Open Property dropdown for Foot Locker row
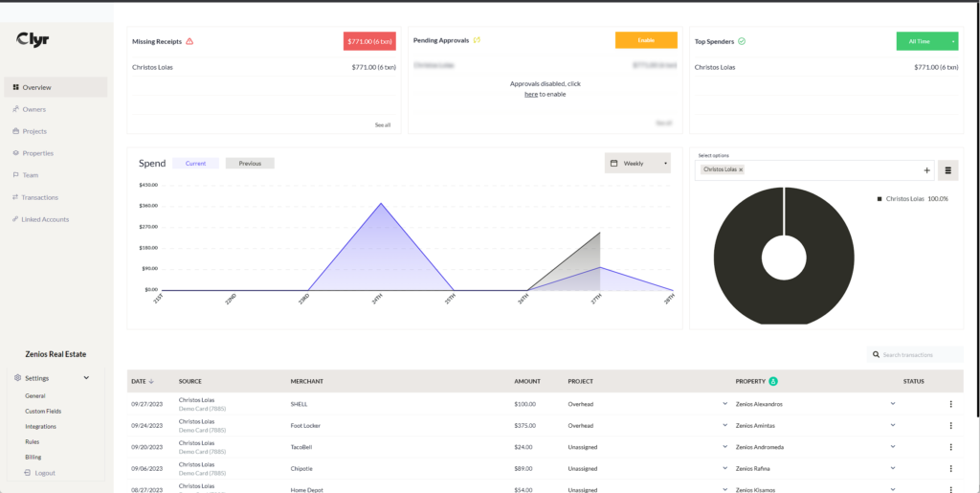The image size is (980, 493). tap(893, 425)
